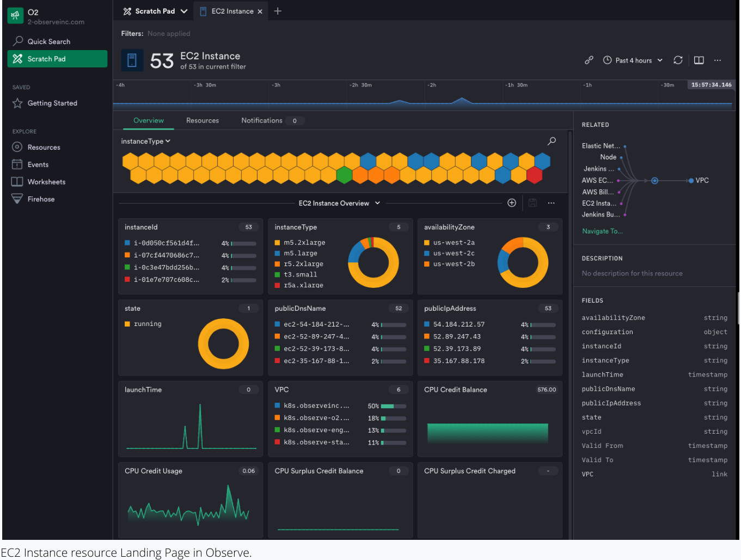Select the green hexagon in the honeycomb
The width and height of the screenshot is (741, 560).
click(x=344, y=175)
